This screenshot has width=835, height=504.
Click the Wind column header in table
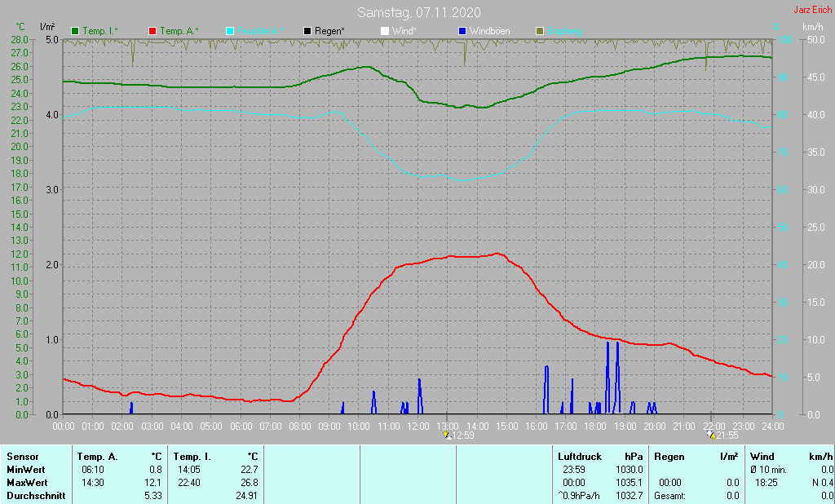[762, 457]
